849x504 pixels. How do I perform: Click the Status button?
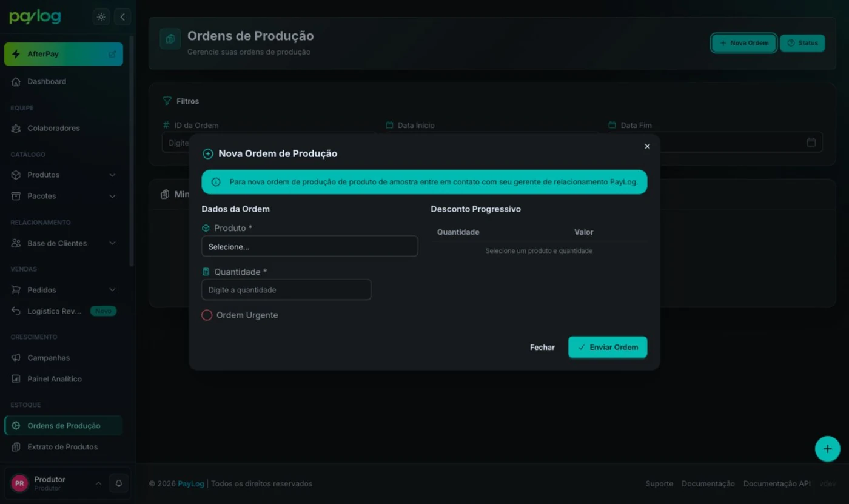pos(802,43)
